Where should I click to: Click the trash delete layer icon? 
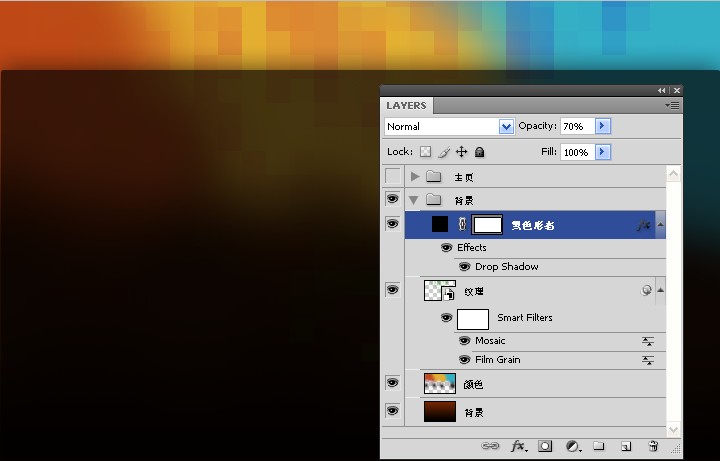tap(653, 446)
